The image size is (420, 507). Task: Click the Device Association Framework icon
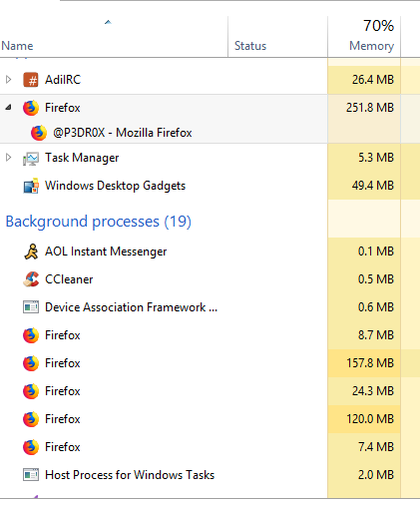point(31,307)
